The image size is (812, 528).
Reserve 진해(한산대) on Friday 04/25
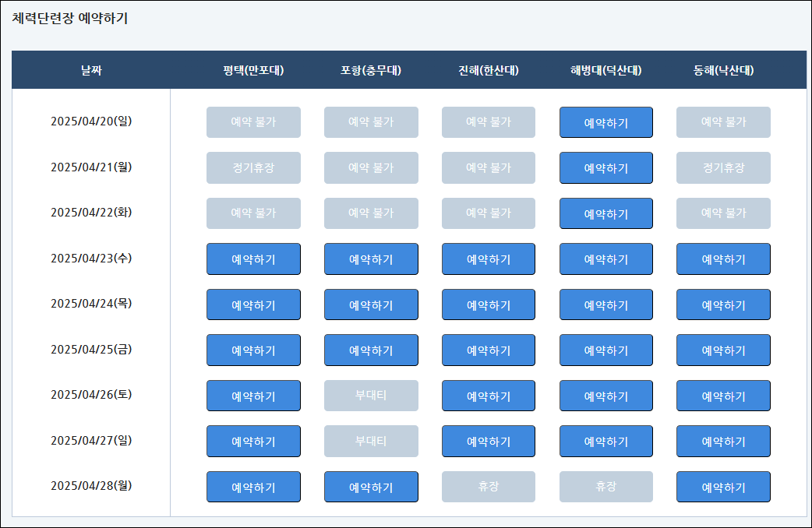click(x=489, y=350)
